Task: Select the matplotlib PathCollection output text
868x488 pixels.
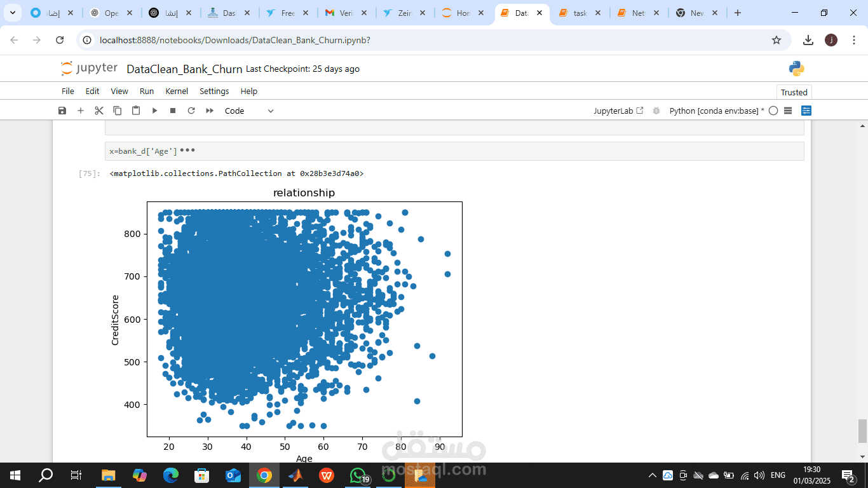Action: point(236,173)
